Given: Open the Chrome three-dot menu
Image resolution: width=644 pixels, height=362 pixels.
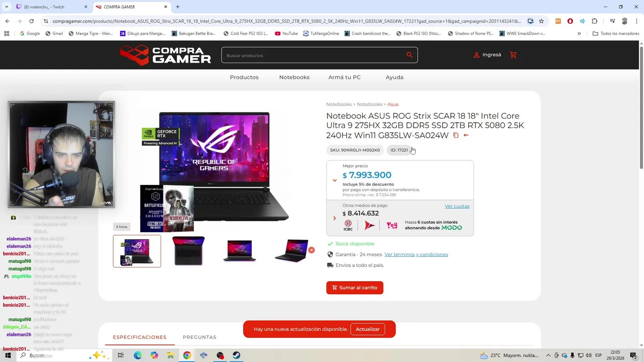Looking at the screenshot, I should 636,21.
